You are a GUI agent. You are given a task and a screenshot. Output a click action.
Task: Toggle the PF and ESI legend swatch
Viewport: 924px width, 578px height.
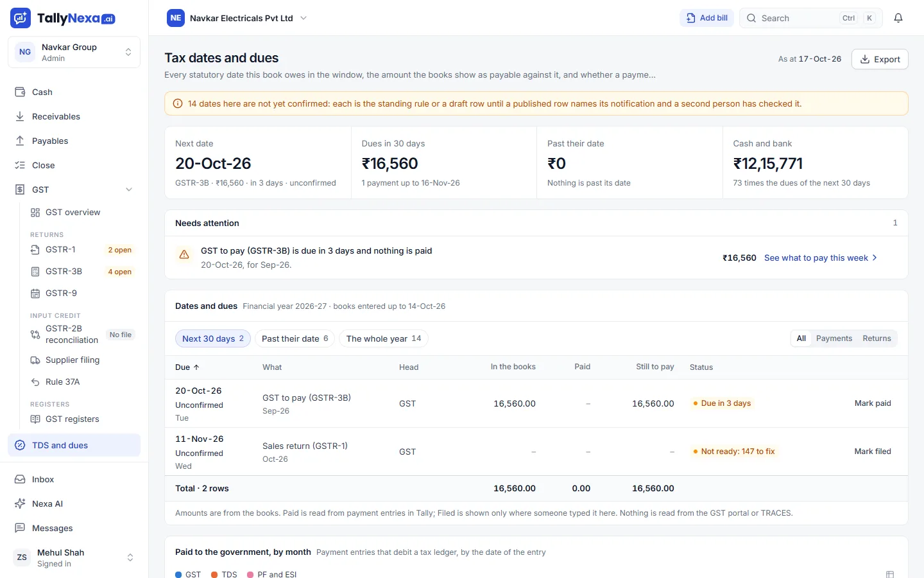(x=250, y=574)
